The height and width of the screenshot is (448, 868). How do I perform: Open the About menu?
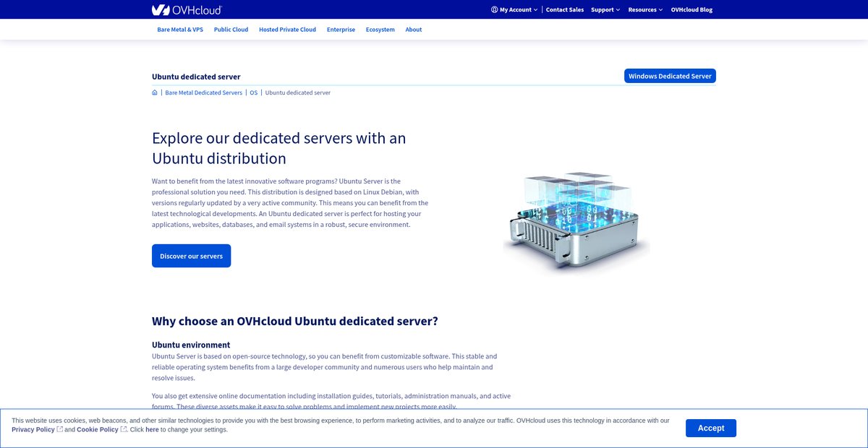(x=414, y=30)
